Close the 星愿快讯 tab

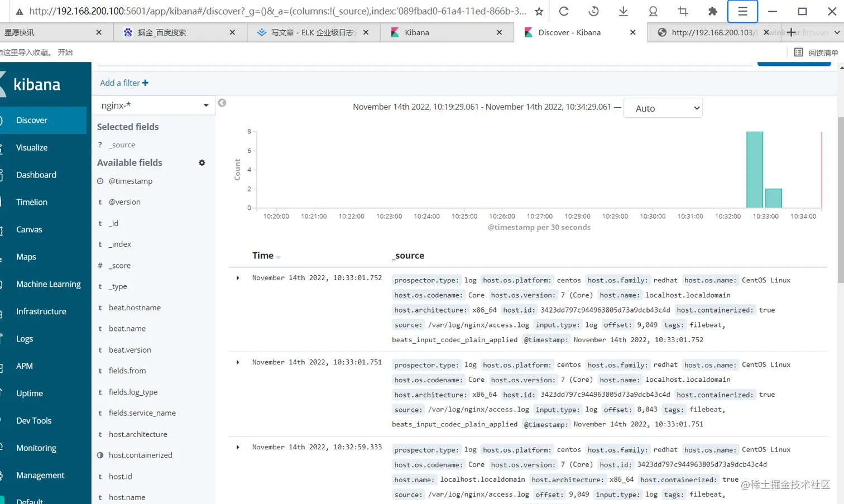(x=99, y=32)
